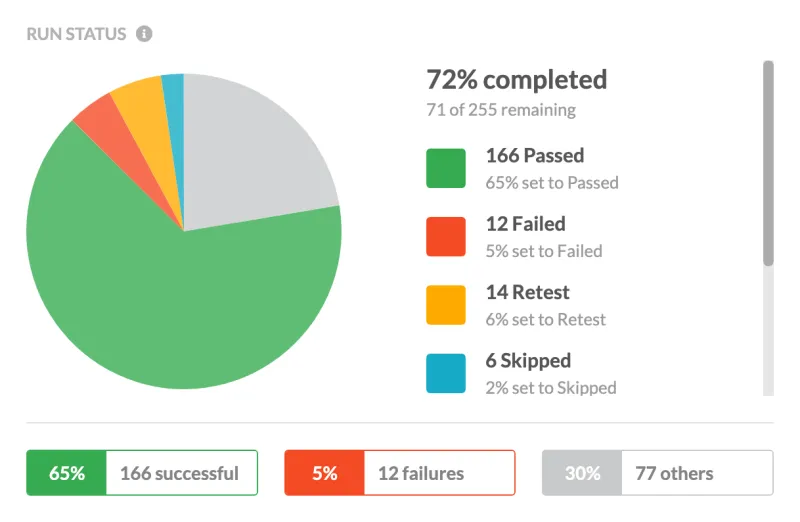
Task: Select the red Failed color swatch
Action: click(x=446, y=237)
